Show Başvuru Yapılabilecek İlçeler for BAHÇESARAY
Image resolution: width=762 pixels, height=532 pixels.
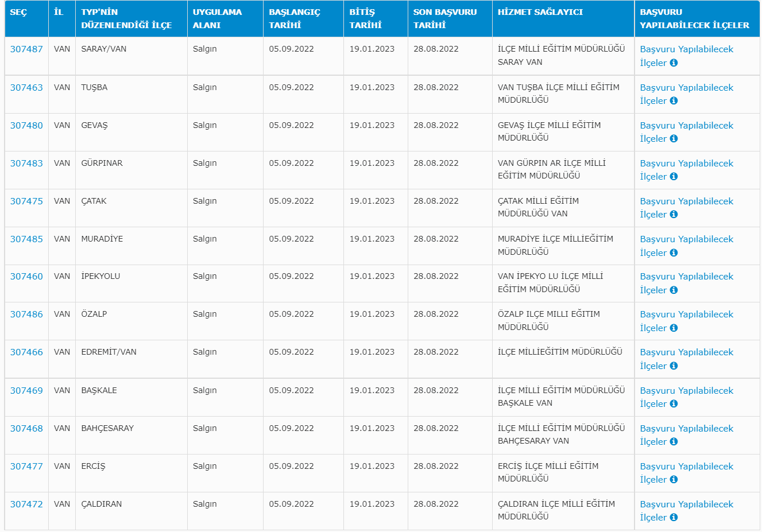tap(686, 429)
